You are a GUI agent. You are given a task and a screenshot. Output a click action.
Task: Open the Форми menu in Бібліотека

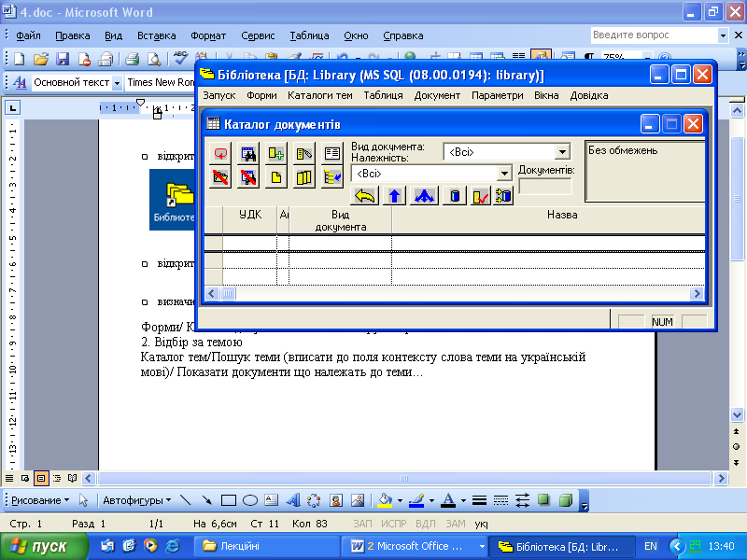(261, 95)
